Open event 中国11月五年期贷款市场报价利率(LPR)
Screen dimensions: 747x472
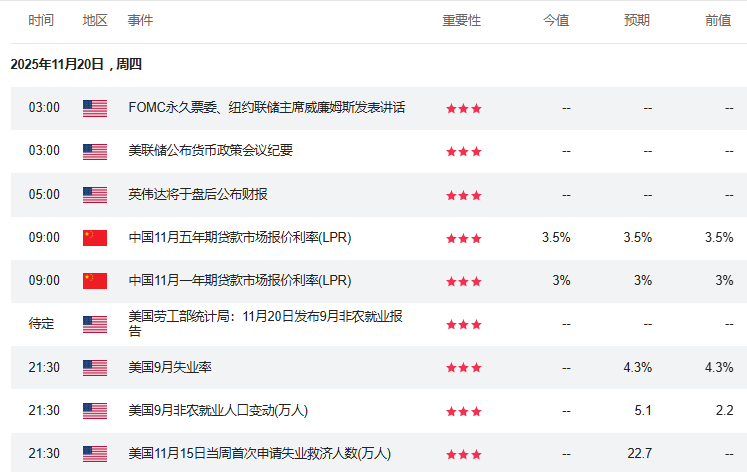pyautogui.click(x=240, y=237)
